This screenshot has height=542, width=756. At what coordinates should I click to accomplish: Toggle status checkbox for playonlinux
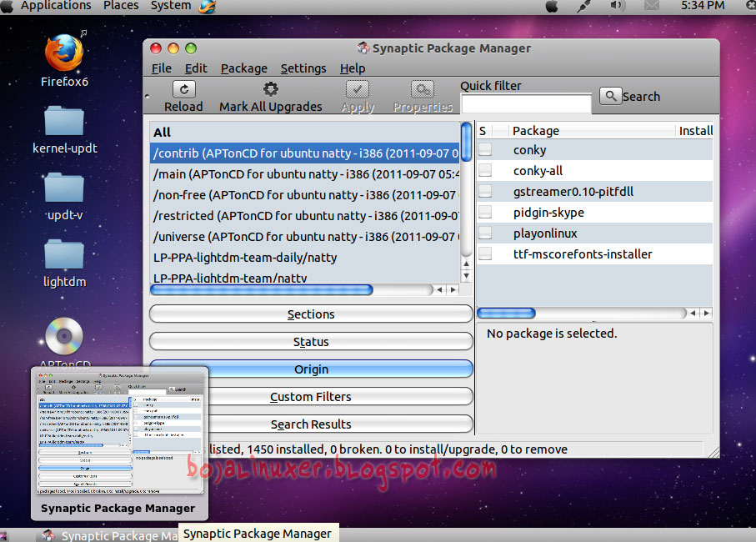[x=485, y=233]
